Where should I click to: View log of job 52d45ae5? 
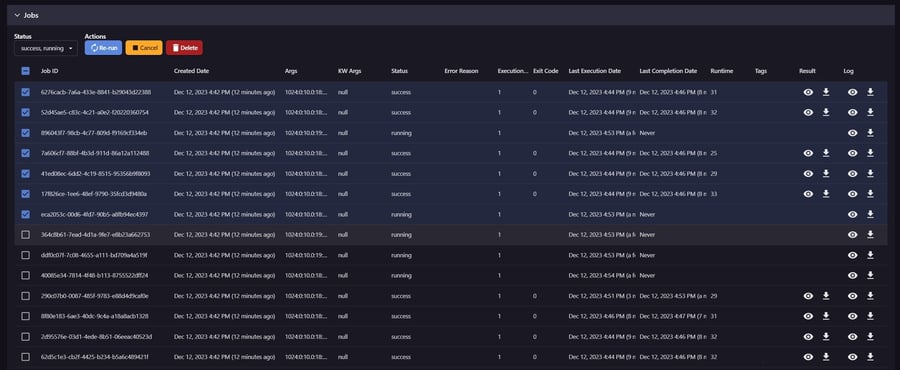coord(852,112)
